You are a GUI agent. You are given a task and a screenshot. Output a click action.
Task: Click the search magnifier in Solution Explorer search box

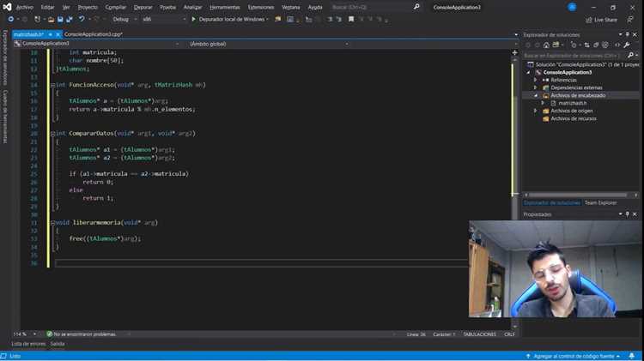pyautogui.click(x=630, y=55)
